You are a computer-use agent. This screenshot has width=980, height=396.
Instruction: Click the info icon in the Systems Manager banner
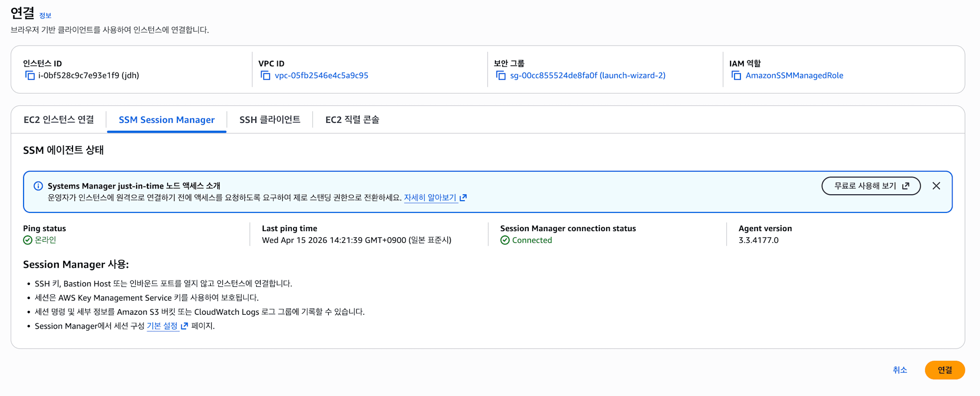pos(38,186)
